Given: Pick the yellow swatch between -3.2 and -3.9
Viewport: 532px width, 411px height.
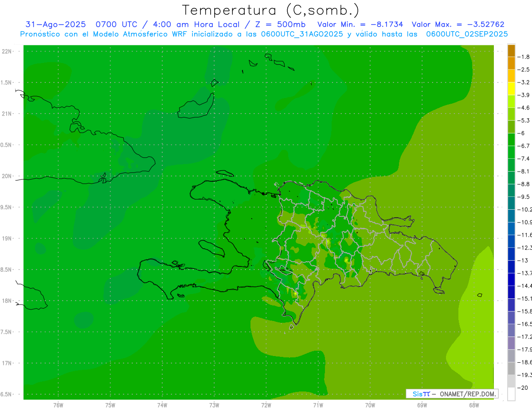Looking at the screenshot, I should 511,89.
